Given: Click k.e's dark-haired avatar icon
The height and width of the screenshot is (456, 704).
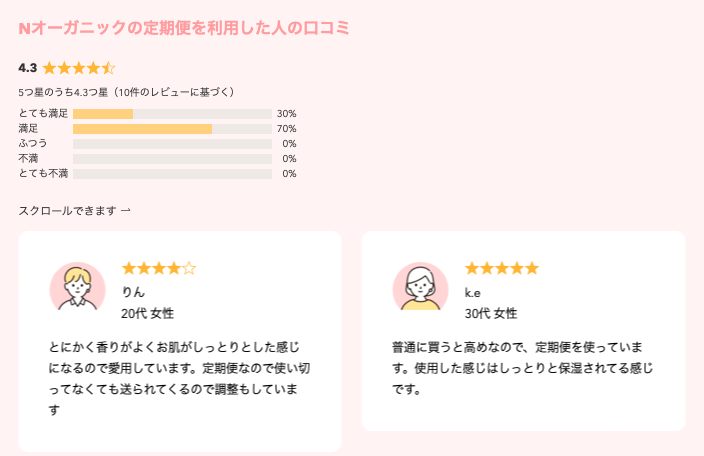Looking at the screenshot, I should pyautogui.click(x=421, y=286).
